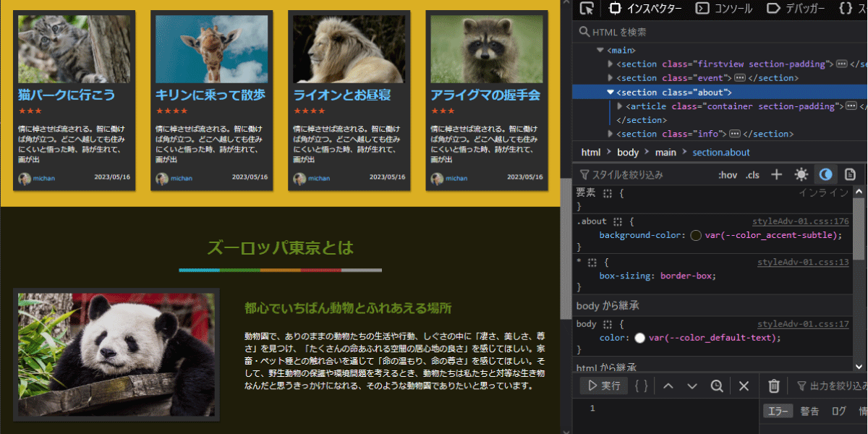Click main in the breadcrumb
Image resolution: width=868 pixels, height=434 pixels.
(x=665, y=153)
